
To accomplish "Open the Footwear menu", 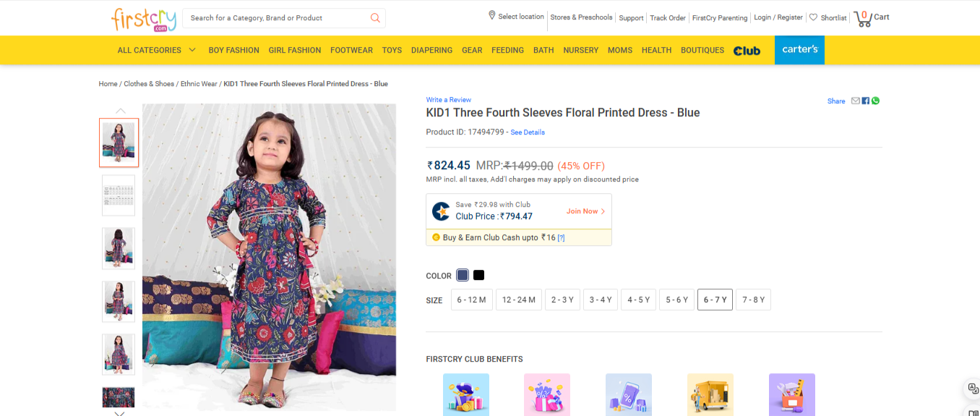I will 351,50.
